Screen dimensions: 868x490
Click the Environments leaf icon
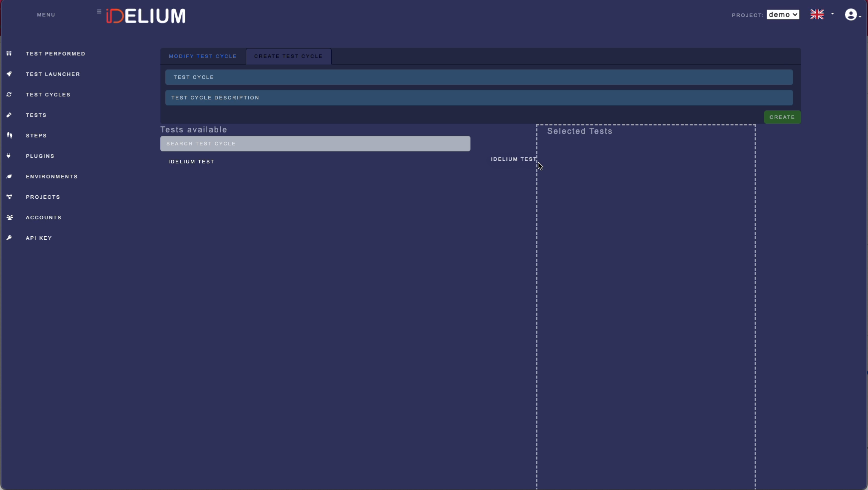(9, 176)
